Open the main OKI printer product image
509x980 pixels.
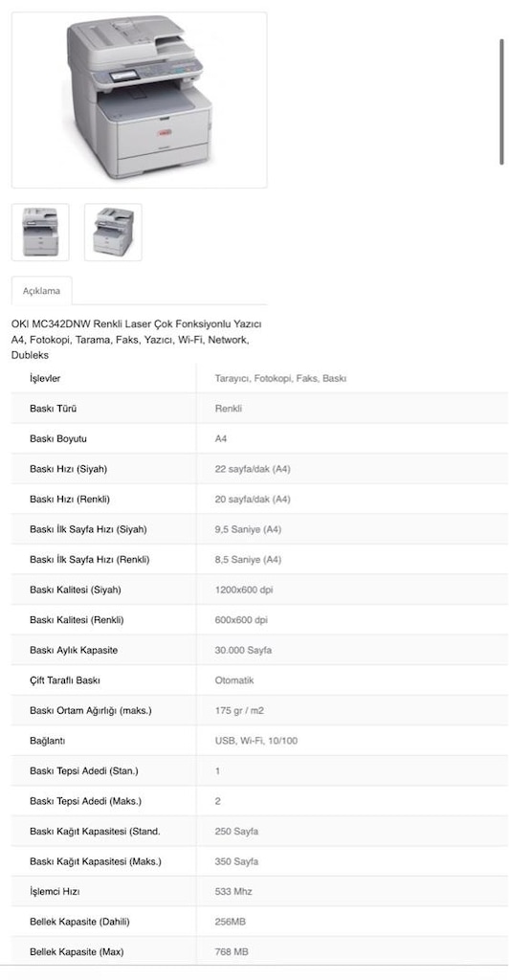click(x=140, y=100)
